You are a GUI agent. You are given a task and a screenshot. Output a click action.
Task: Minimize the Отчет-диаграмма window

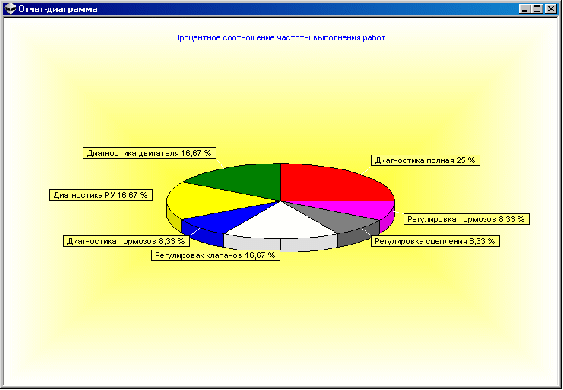[x=525, y=9]
